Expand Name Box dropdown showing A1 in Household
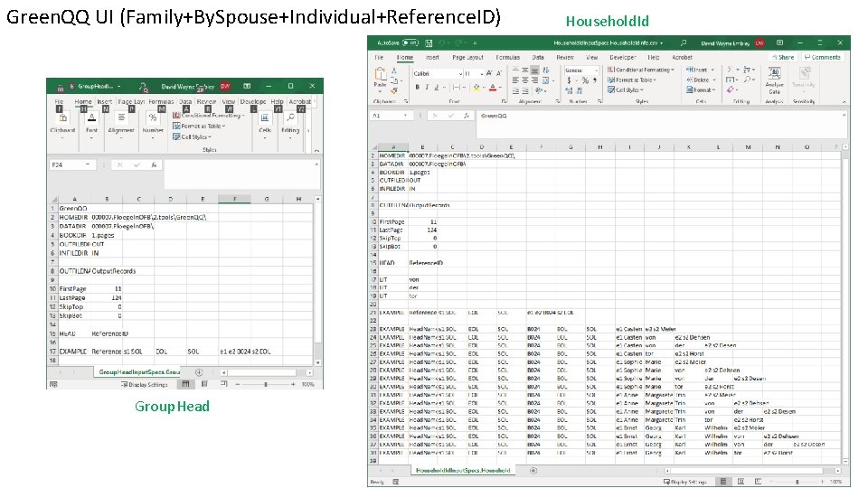Image resolution: width=868 pixels, height=488 pixels. (405, 116)
